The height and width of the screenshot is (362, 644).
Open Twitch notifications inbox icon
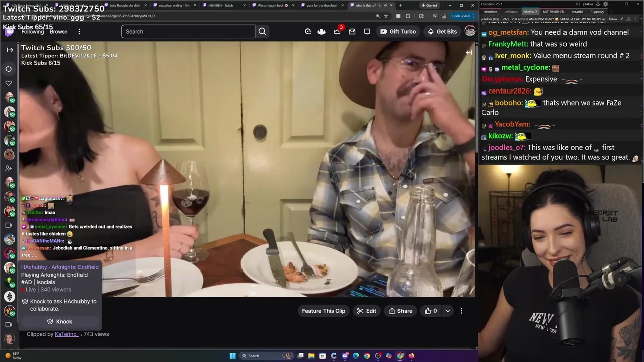[352, 31]
